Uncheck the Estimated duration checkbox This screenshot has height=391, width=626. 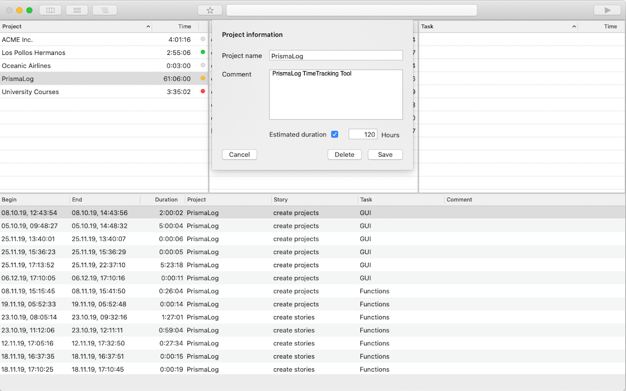click(x=335, y=134)
